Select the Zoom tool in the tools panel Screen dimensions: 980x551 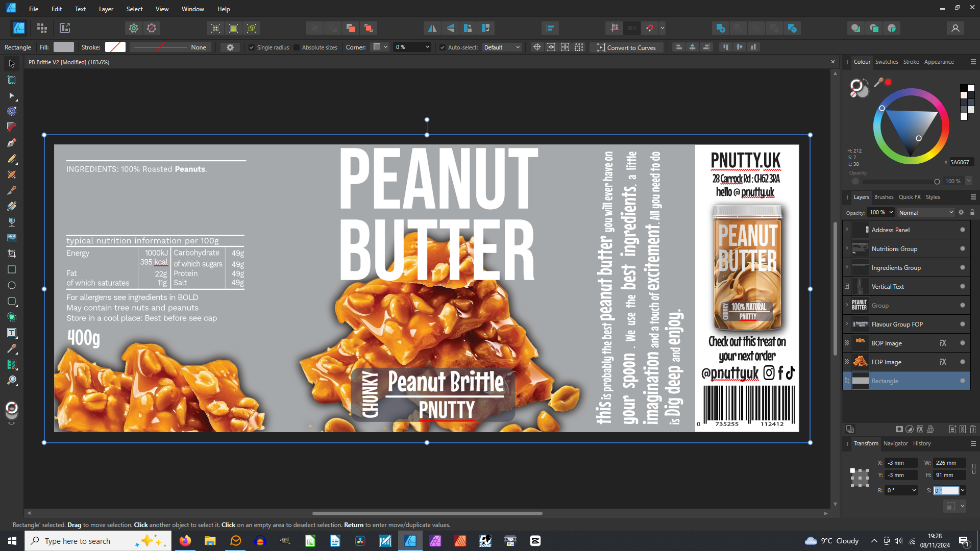coord(12,380)
